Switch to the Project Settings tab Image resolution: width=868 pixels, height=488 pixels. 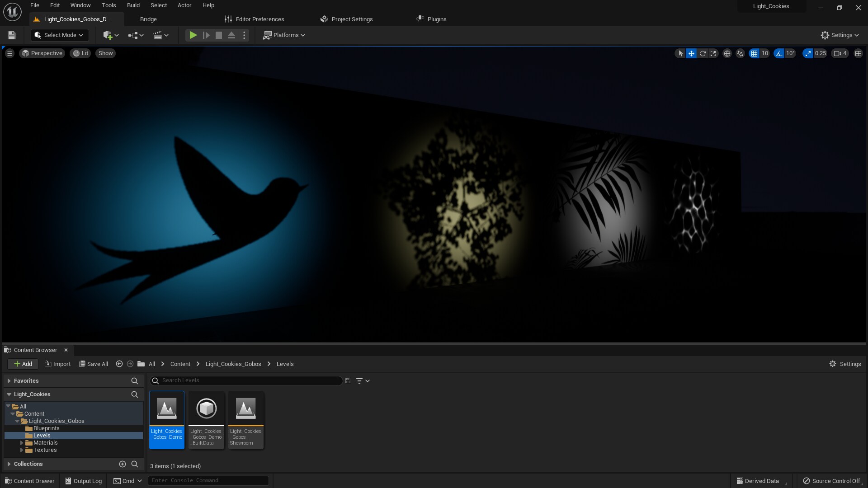coord(347,19)
